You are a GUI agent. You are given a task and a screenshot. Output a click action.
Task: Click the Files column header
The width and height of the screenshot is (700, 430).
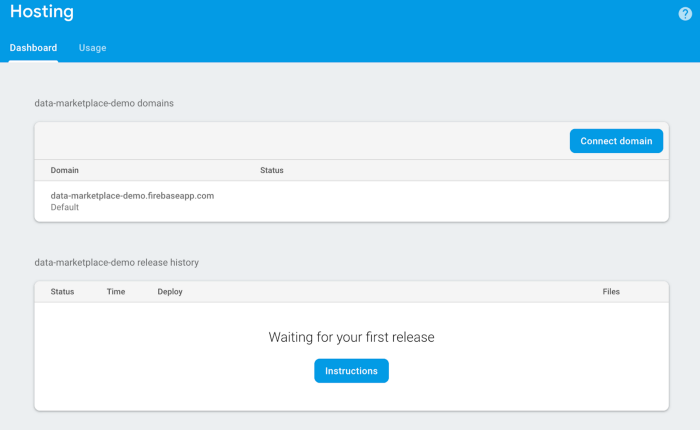coord(611,292)
